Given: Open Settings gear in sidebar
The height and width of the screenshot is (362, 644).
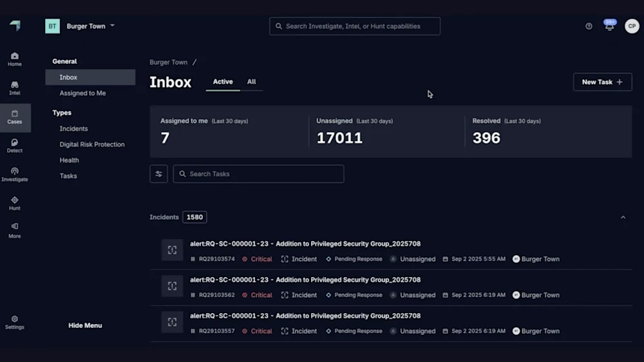Looking at the screenshot, I should pyautogui.click(x=14, y=322).
